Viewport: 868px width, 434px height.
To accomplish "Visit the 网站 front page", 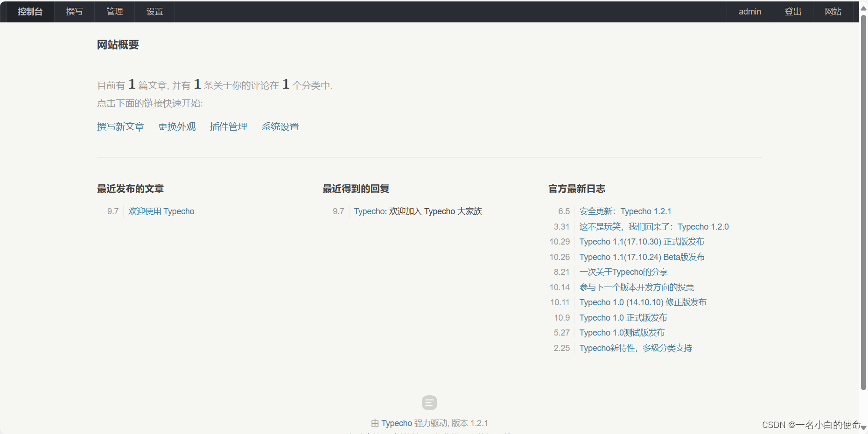I will 833,12.
